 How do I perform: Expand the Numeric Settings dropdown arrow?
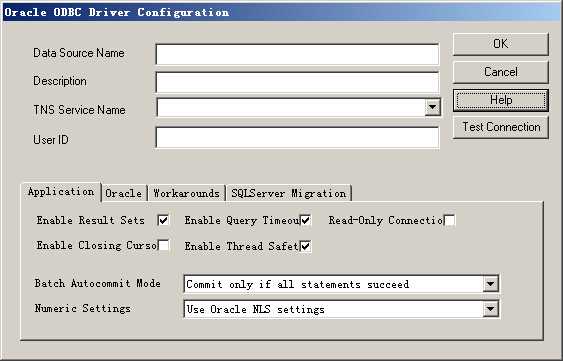(490, 309)
